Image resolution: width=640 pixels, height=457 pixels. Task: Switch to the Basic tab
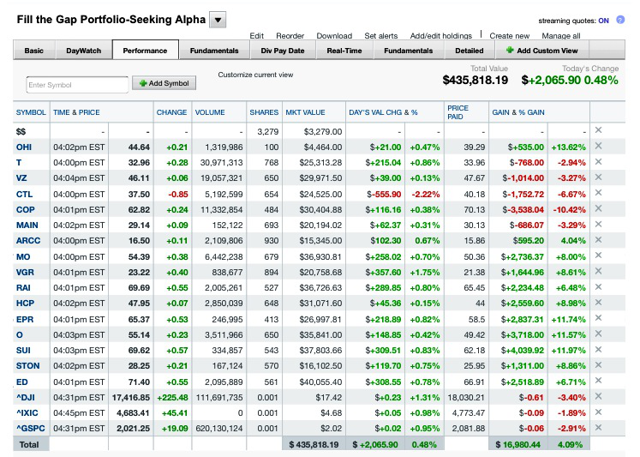(x=34, y=51)
